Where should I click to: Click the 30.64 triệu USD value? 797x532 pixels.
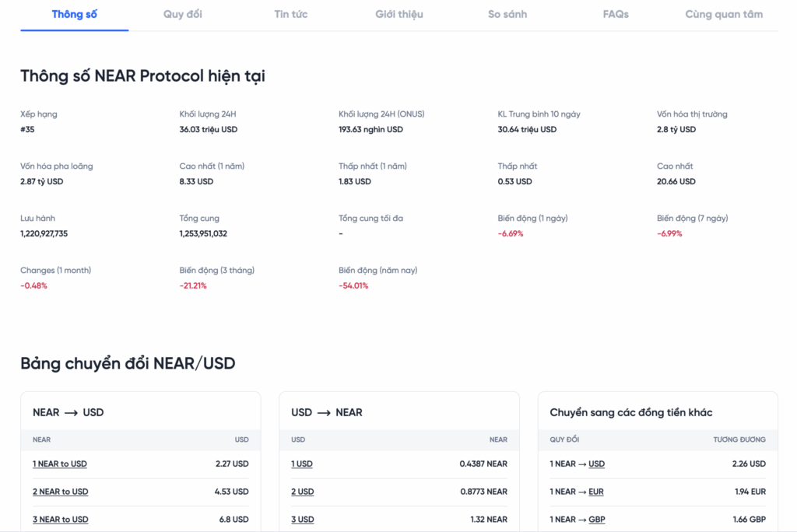[x=527, y=130]
